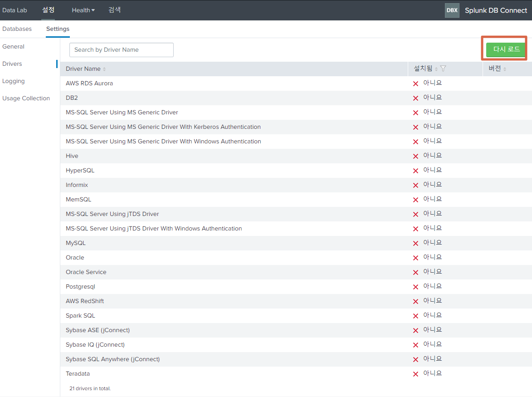Click the Hive driver name

(72, 156)
